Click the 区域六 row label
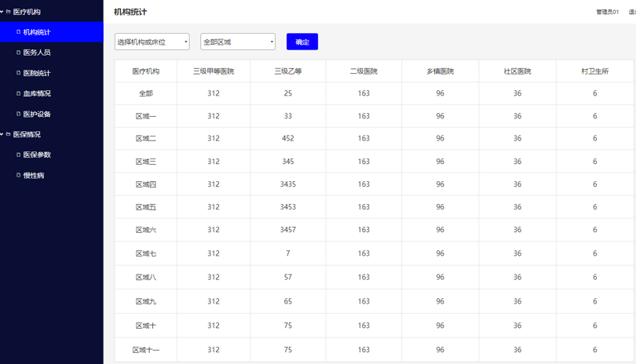 tap(146, 230)
